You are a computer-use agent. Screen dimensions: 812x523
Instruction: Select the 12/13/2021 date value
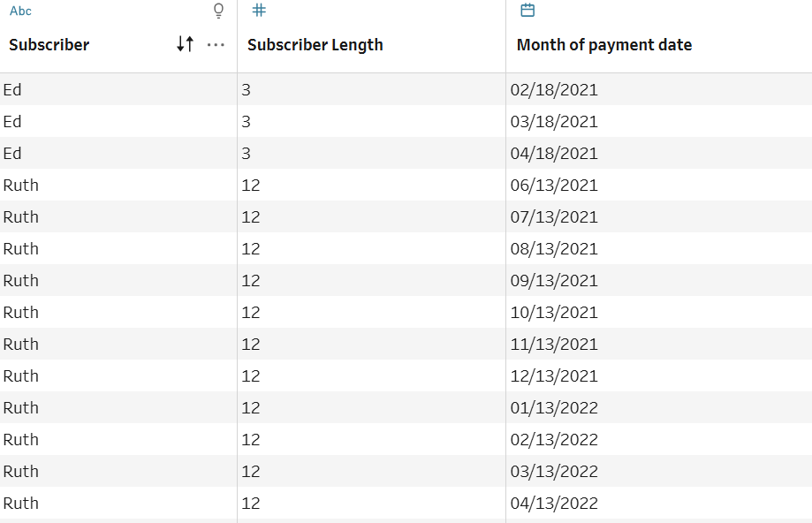pyautogui.click(x=554, y=376)
